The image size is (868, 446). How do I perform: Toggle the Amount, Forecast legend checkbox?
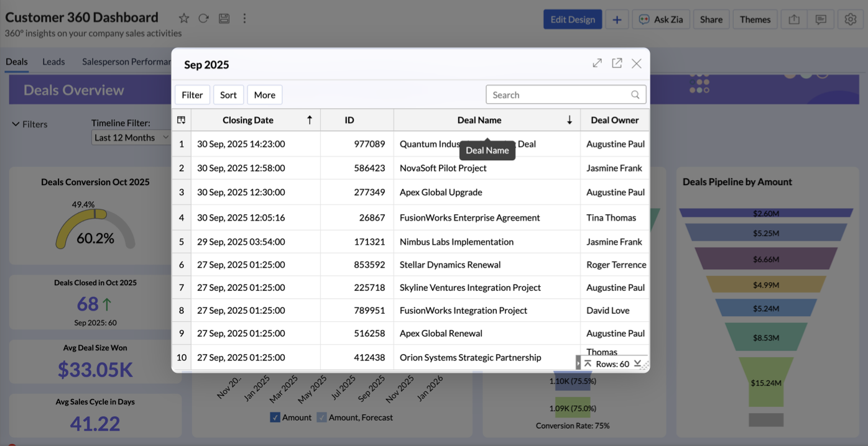321,417
